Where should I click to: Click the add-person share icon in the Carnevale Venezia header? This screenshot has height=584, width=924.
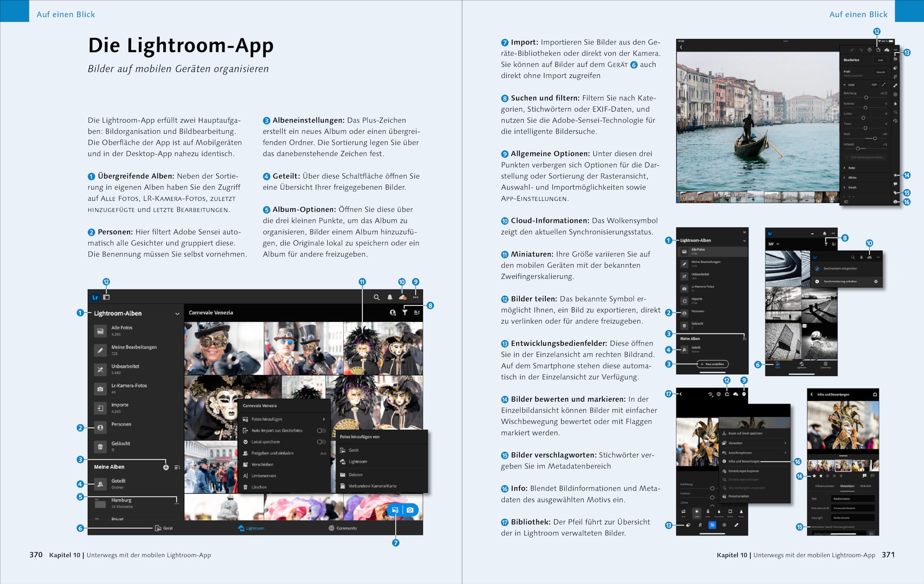[x=393, y=313]
